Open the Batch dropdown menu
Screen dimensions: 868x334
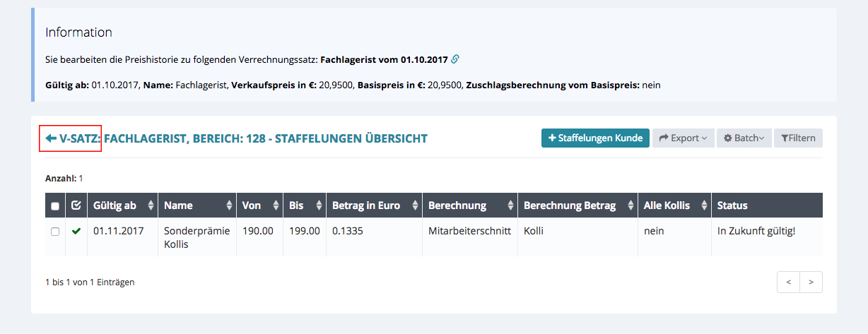(744, 138)
